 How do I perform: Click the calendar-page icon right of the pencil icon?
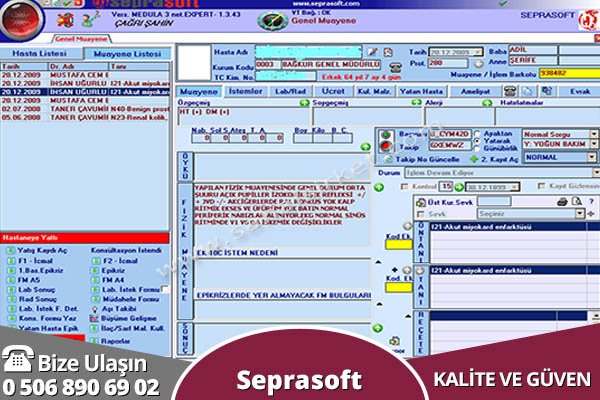pos(388,52)
